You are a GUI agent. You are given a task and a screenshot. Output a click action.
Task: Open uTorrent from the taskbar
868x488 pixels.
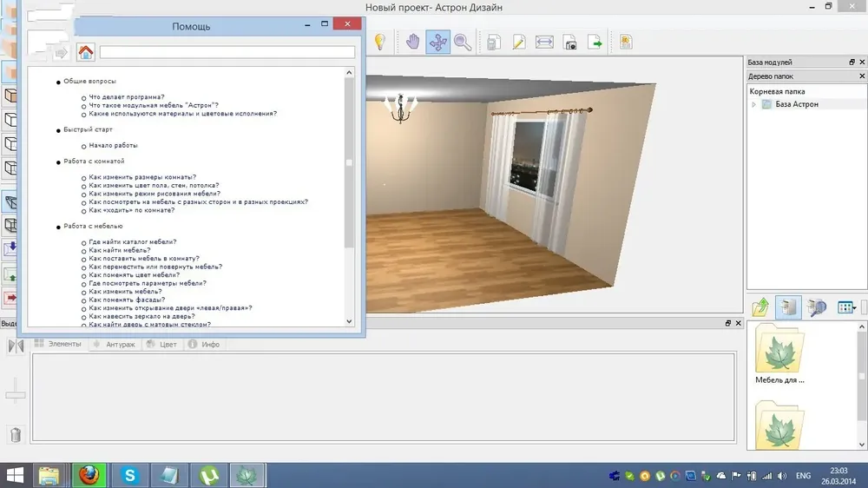click(x=208, y=475)
